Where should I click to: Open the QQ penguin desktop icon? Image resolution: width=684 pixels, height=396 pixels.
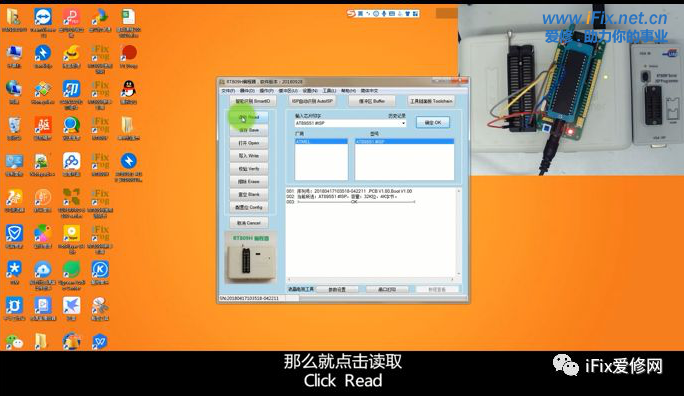point(128,92)
